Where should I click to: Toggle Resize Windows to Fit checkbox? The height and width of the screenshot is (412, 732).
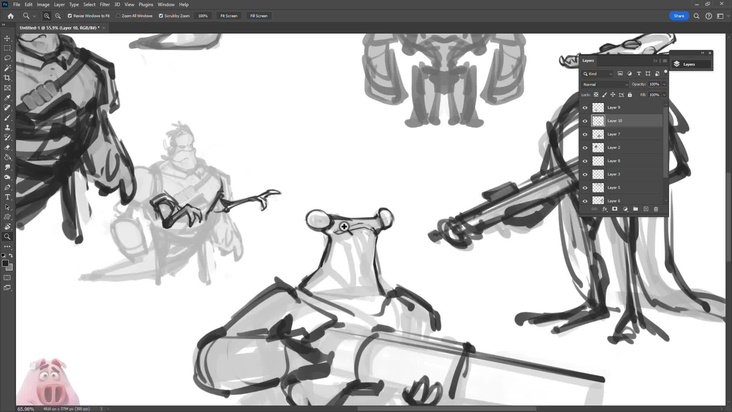[70, 16]
